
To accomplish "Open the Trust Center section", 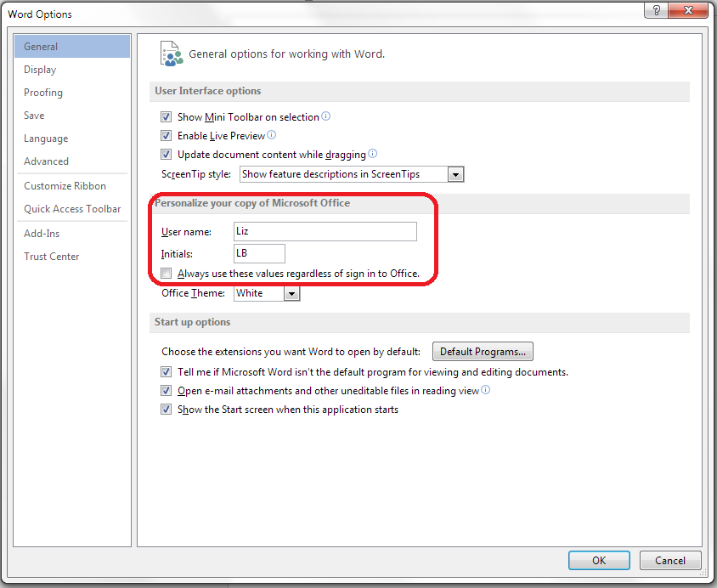I will pos(52,257).
